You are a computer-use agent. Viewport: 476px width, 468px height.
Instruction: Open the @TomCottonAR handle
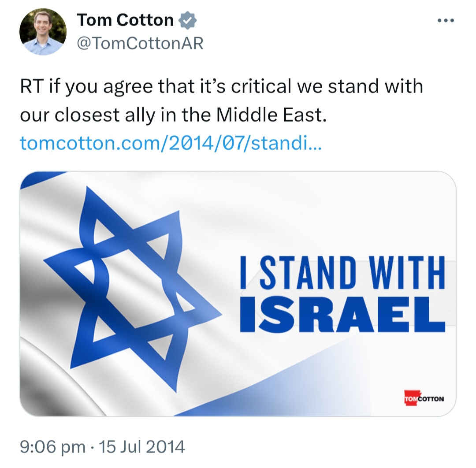pos(140,43)
